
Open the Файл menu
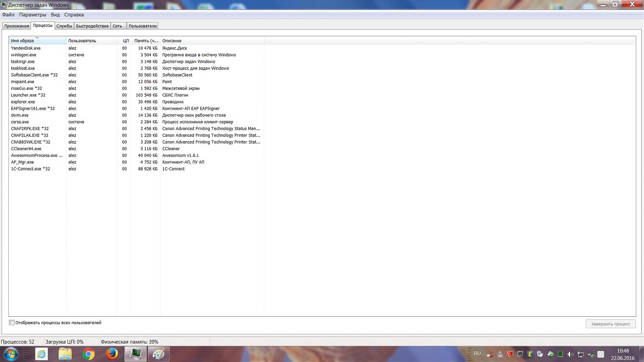tap(8, 15)
